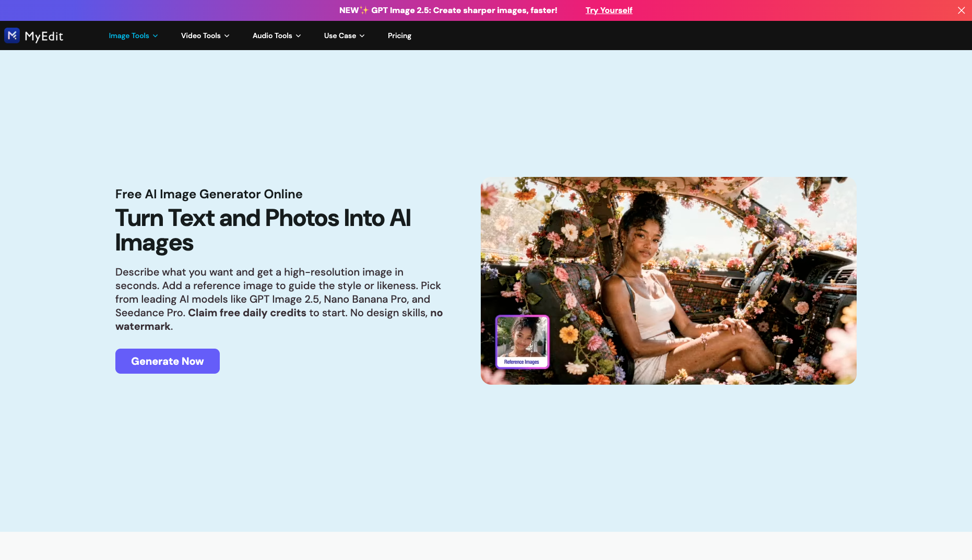The height and width of the screenshot is (560, 972).
Task: Click the heading 'Turn Text and Photos Into AI Images'
Action: pos(263,230)
